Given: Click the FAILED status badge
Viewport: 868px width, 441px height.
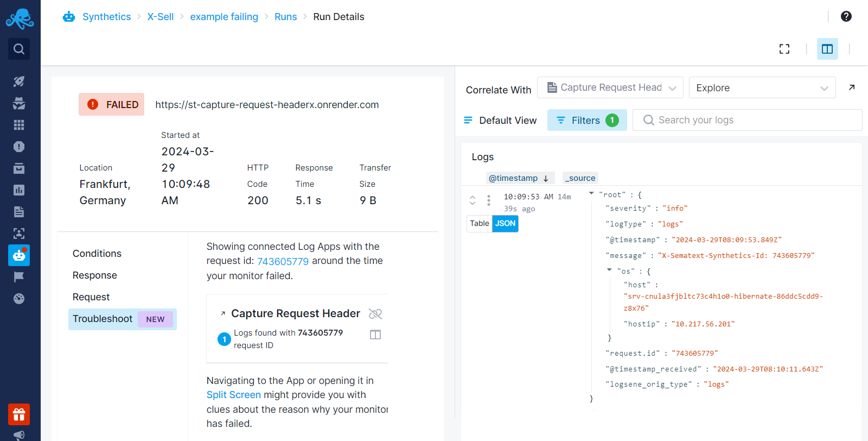Looking at the screenshot, I should coord(111,104).
